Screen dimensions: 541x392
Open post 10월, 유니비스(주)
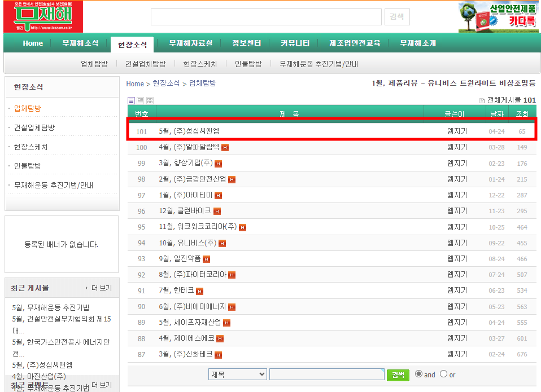click(187, 243)
